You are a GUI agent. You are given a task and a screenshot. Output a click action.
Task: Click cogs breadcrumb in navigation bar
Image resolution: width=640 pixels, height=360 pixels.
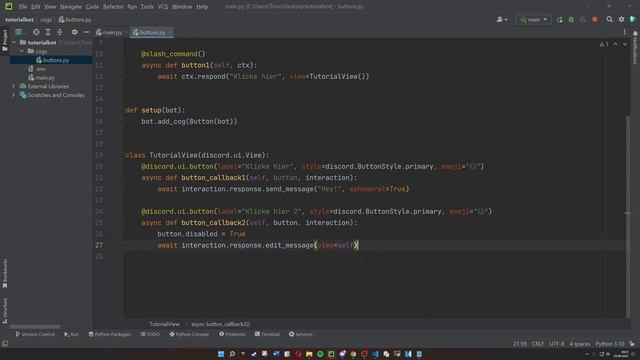pos(46,20)
